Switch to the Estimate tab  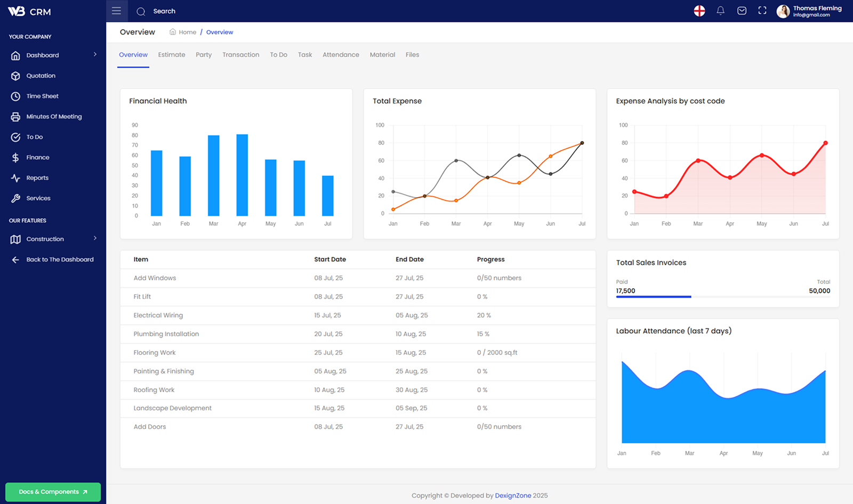click(x=172, y=55)
